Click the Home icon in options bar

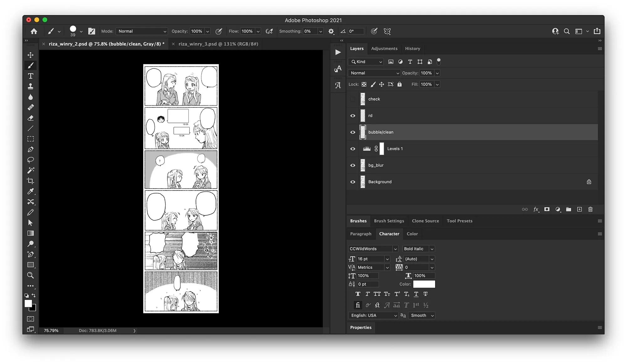point(34,31)
